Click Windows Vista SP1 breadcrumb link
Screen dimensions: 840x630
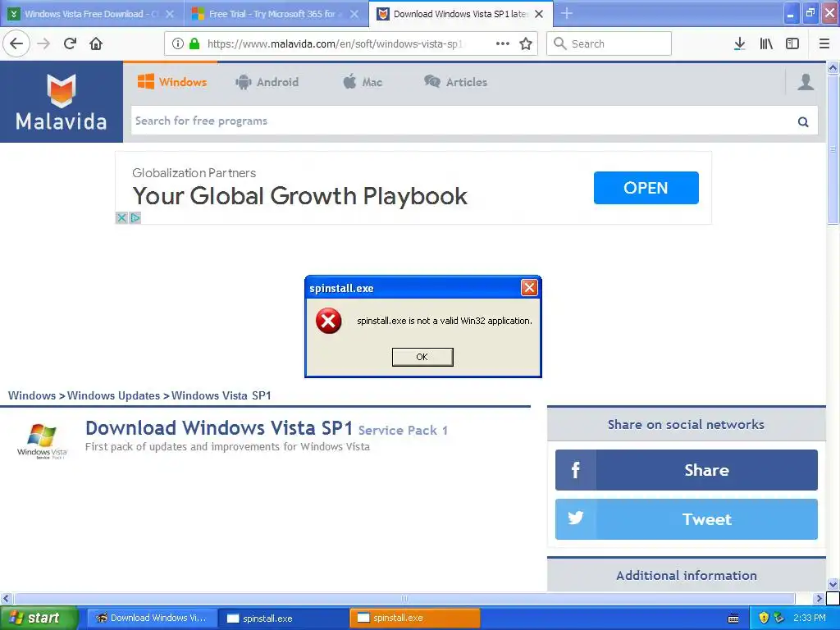click(221, 395)
